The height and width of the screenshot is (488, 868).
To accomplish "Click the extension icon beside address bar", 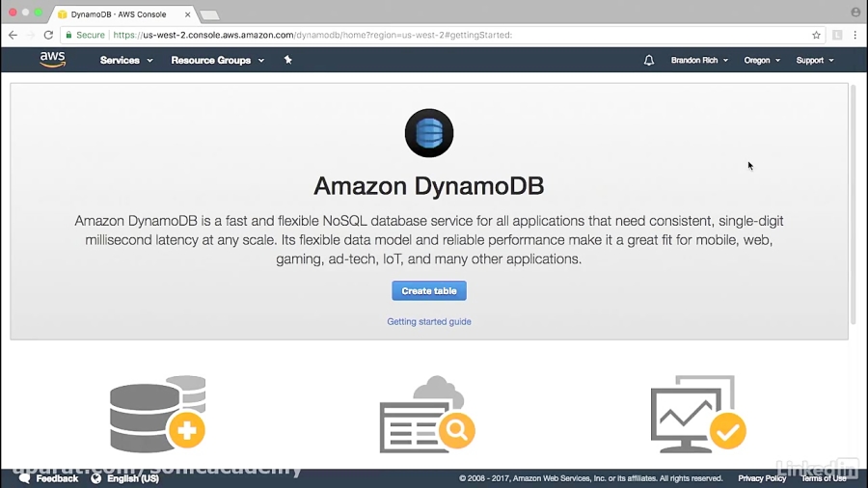I will click(x=837, y=35).
